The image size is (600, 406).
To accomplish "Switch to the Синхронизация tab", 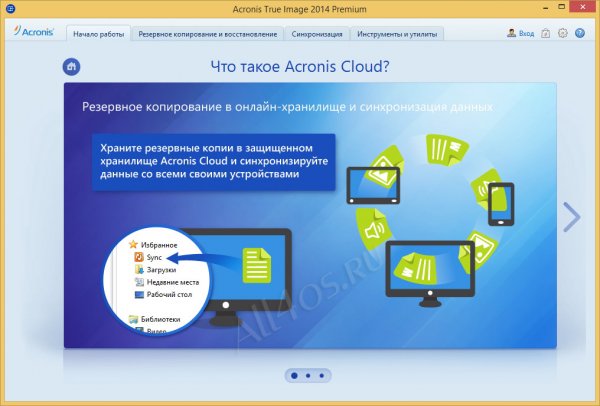I will [317, 34].
